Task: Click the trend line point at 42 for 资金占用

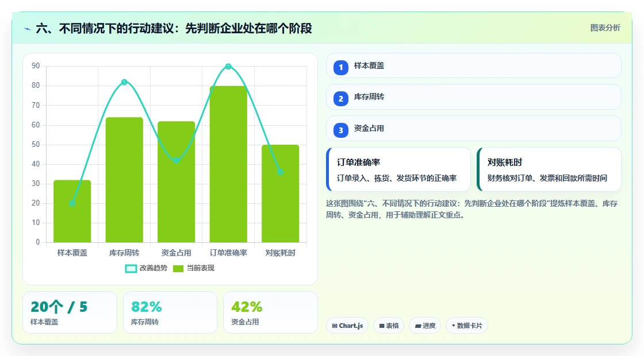Action: [176, 160]
